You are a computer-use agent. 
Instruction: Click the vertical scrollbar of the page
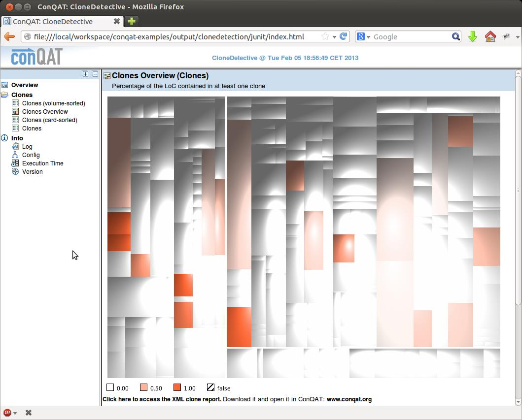518,190
